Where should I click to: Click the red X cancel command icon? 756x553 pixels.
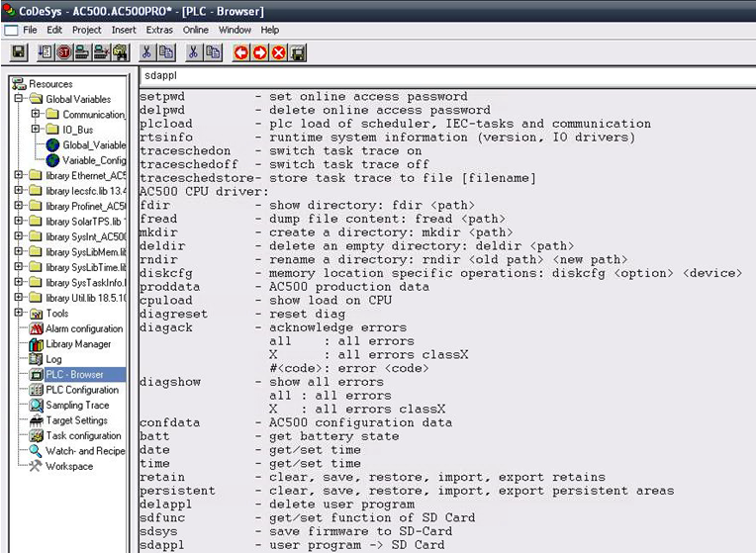pyautogui.click(x=278, y=52)
